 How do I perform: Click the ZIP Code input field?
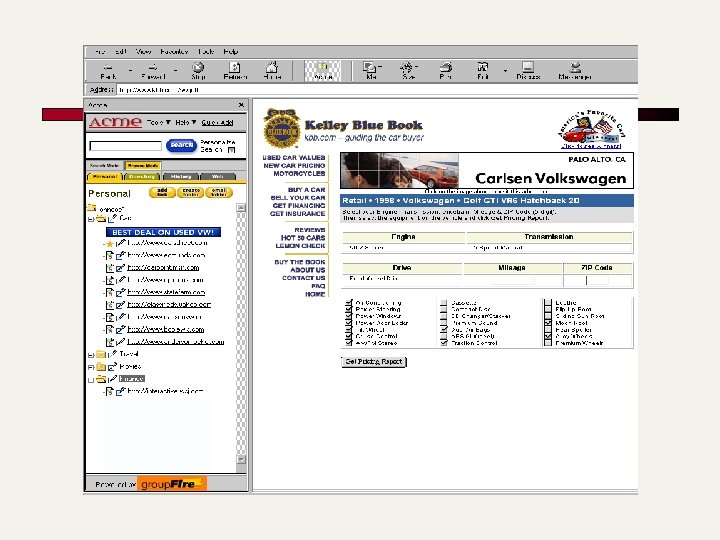597,280
